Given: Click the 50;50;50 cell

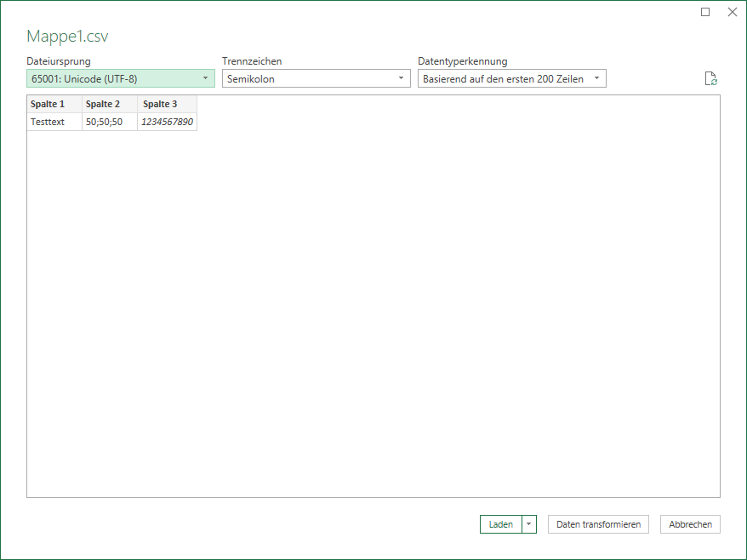Looking at the screenshot, I should (x=110, y=122).
